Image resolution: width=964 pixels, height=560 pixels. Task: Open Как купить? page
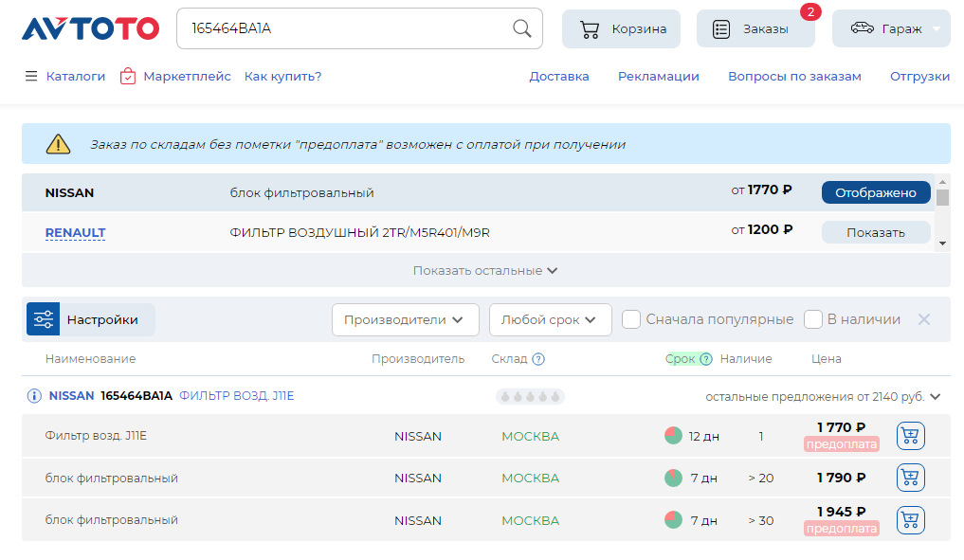(282, 76)
